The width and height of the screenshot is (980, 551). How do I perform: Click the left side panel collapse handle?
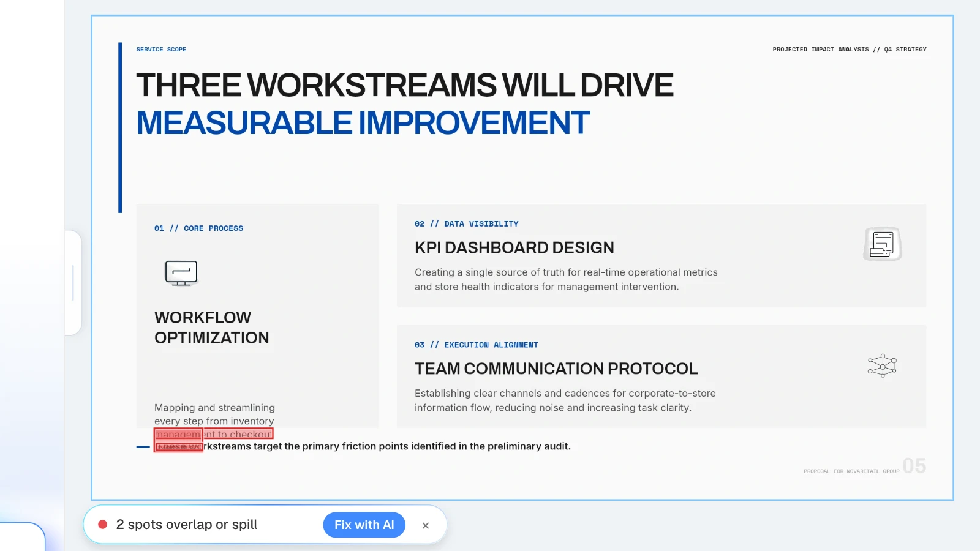[73, 283]
